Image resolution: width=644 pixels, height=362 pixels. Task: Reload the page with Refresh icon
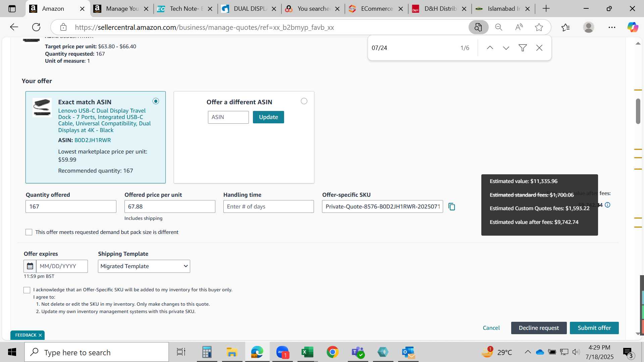click(36, 27)
